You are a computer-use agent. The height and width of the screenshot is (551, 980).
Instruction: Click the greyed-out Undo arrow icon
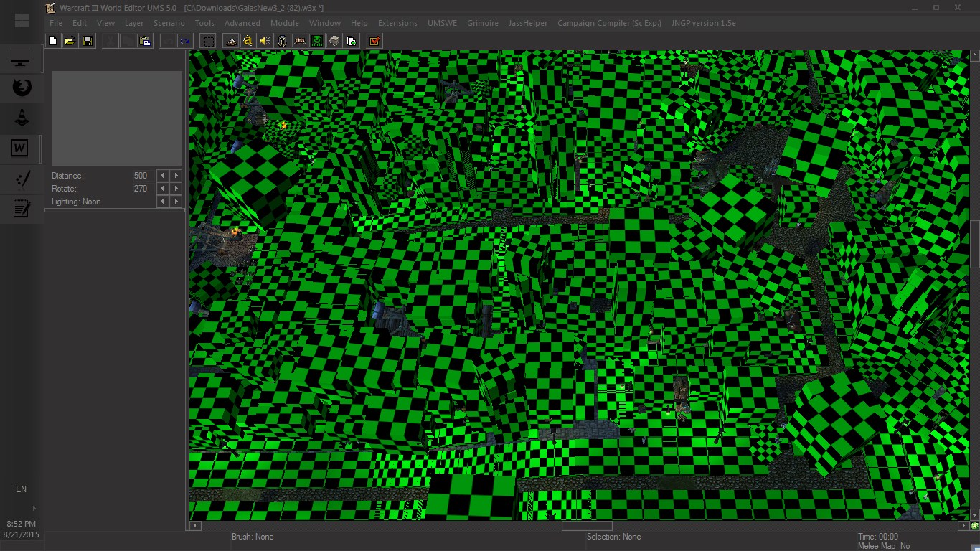click(x=168, y=41)
